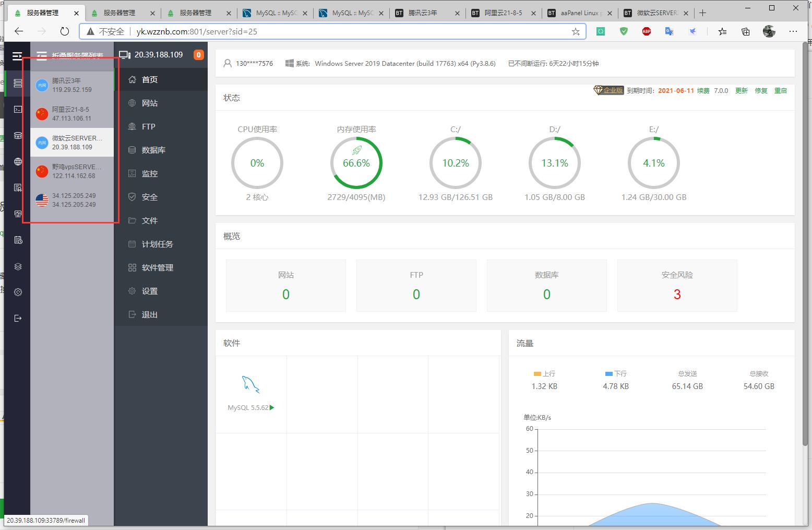Open the translate extension icon

pyautogui.click(x=670, y=31)
